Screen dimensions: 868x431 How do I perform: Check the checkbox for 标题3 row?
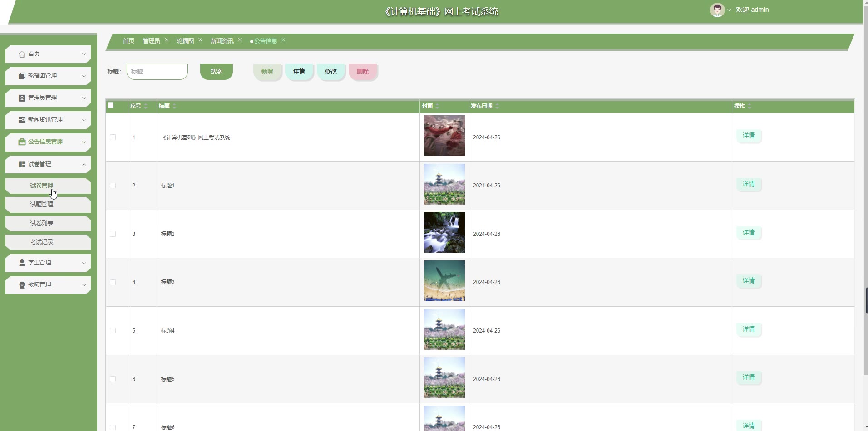(x=113, y=282)
